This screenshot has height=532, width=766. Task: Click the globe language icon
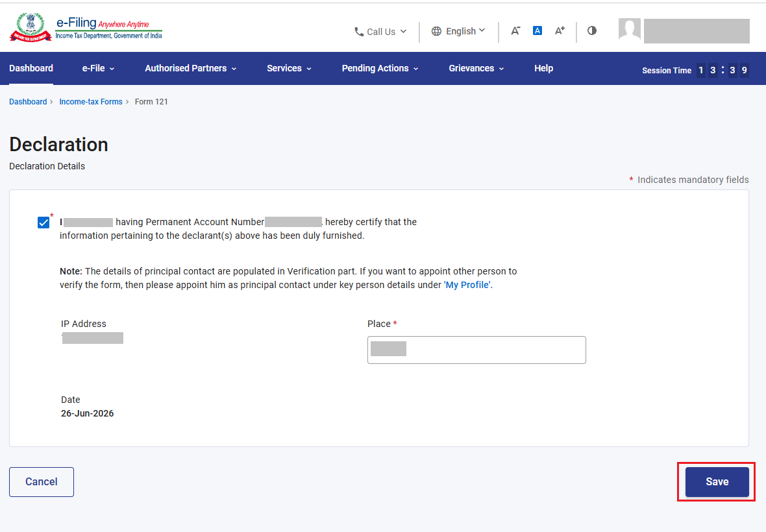[436, 31]
